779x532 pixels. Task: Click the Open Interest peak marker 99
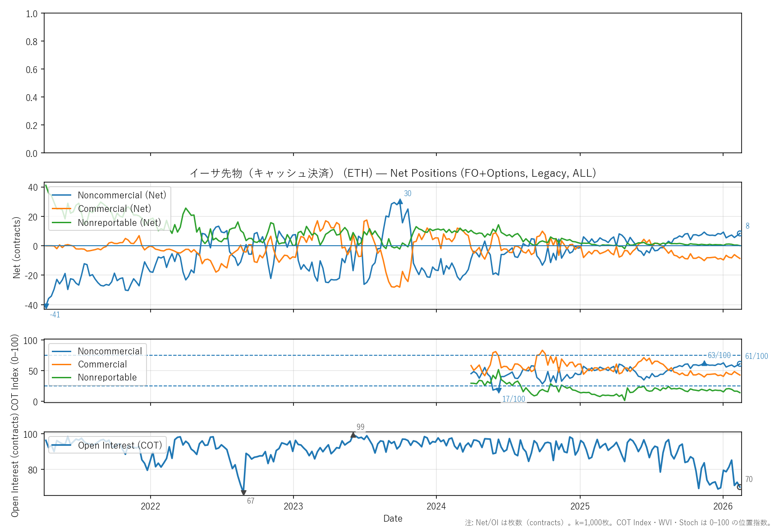(x=353, y=435)
